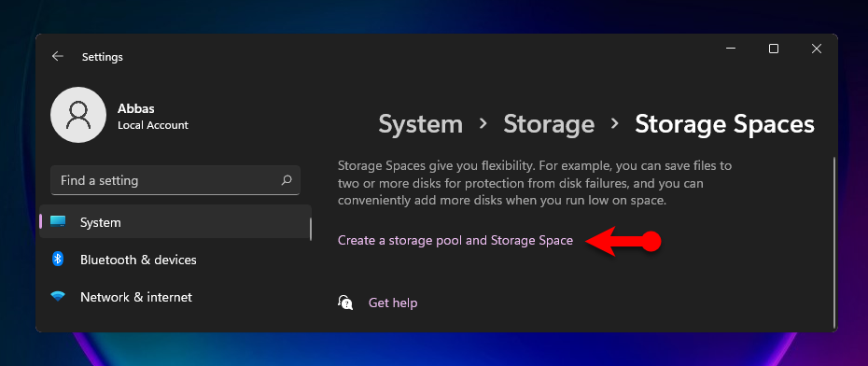Click the sidebar navigation scrollbar
The width and height of the screenshot is (868, 366).
tap(310, 229)
